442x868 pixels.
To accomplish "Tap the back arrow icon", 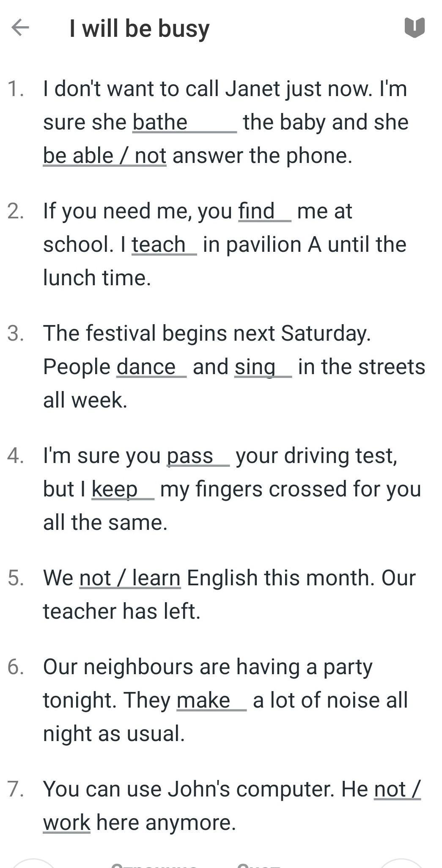I will point(20,28).
